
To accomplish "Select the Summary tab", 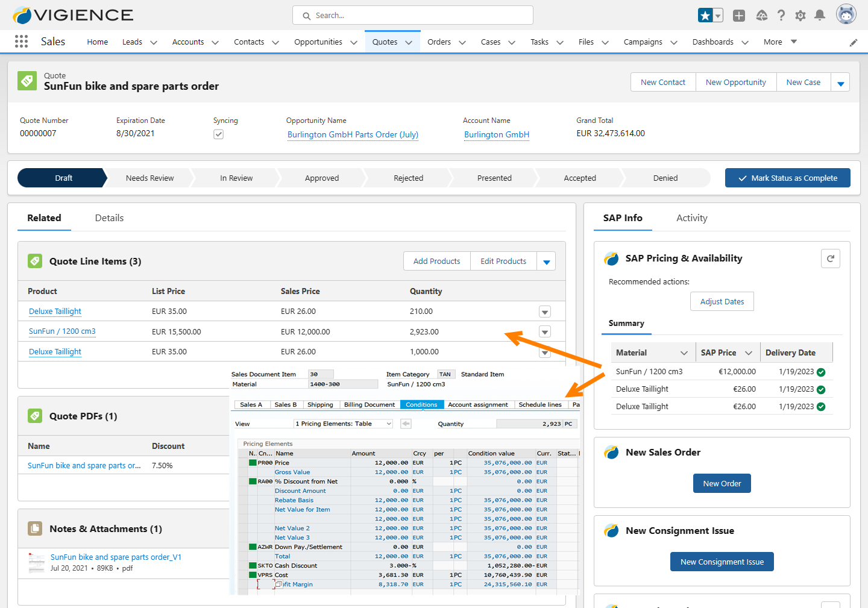I will [626, 324].
